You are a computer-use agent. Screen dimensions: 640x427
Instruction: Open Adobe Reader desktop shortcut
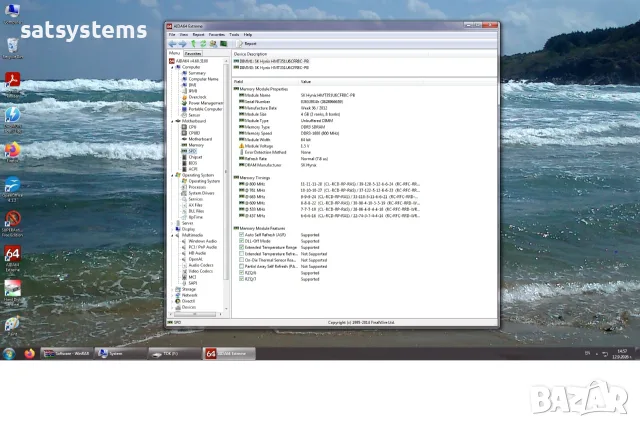click(x=12, y=83)
